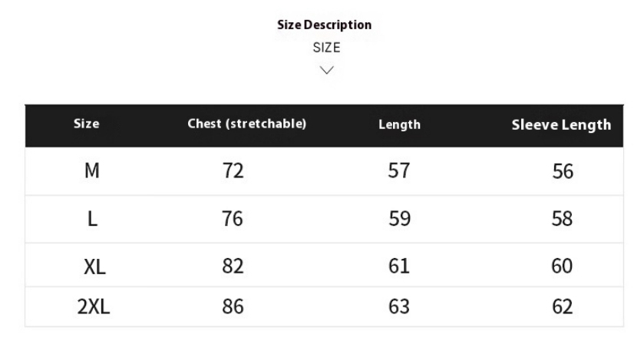Click the Size Description heading
The image size is (644, 351).
324,25
